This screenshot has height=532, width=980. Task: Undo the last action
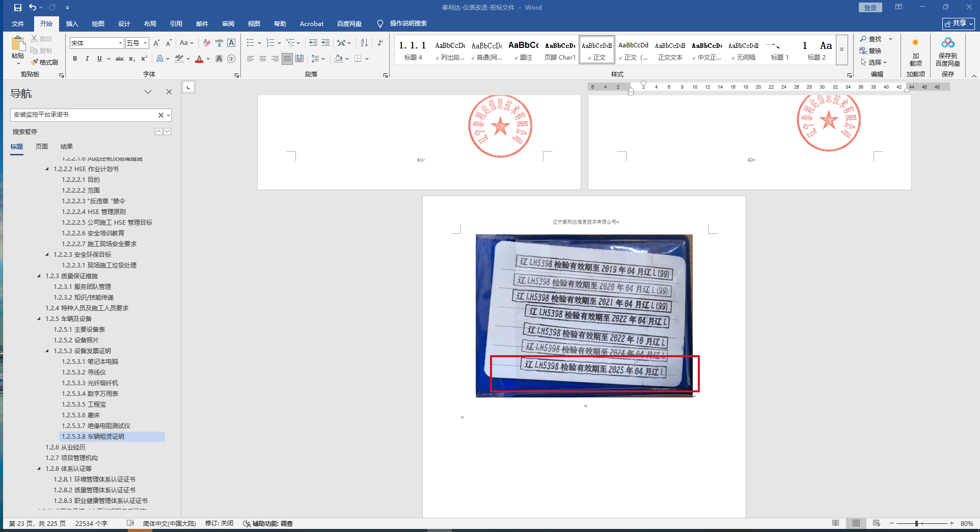pyautogui.click(x=33, y=8)
